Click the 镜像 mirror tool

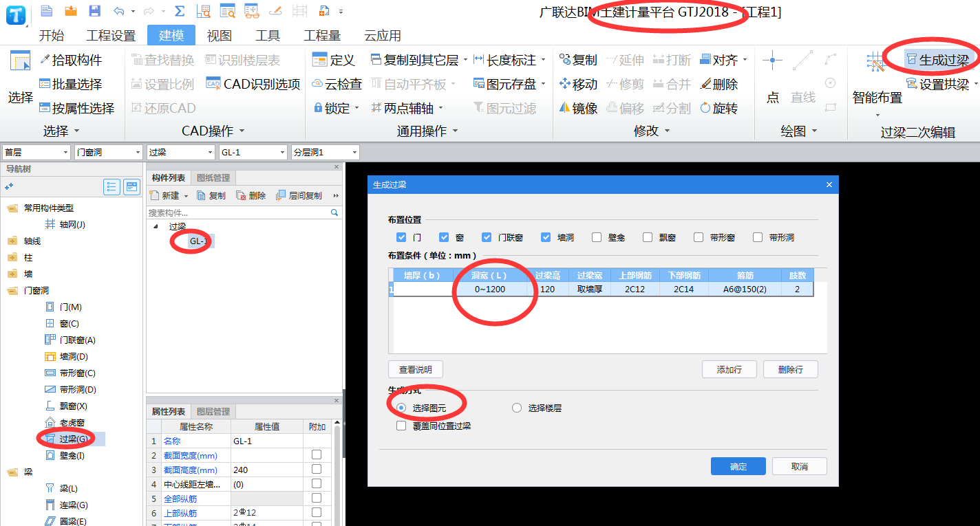click(x=578, y=108)
